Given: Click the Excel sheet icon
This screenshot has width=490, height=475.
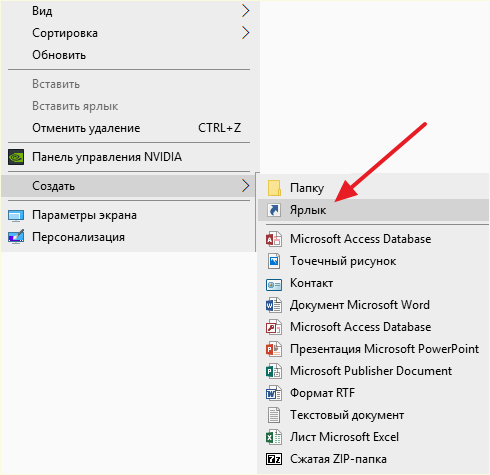Looking at the screenshot, I should tap(274, 437).
